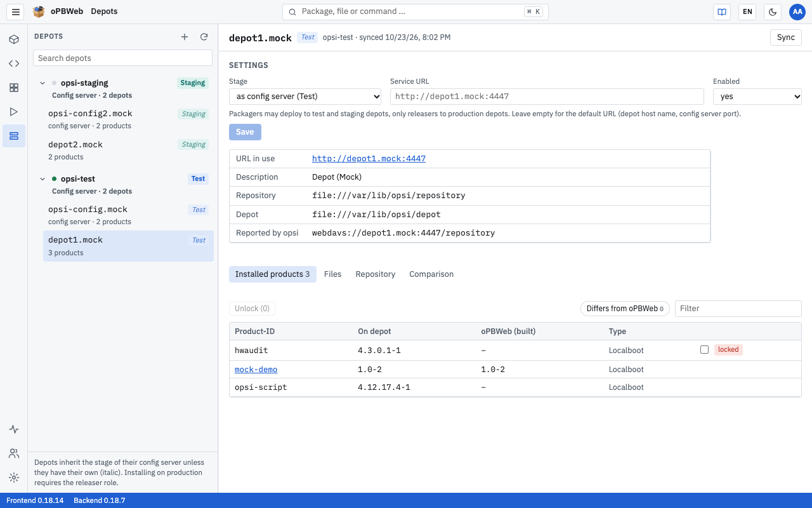
Task: Open the Stage dropdown
Action: pyautogui.click(x=305, y=97)
